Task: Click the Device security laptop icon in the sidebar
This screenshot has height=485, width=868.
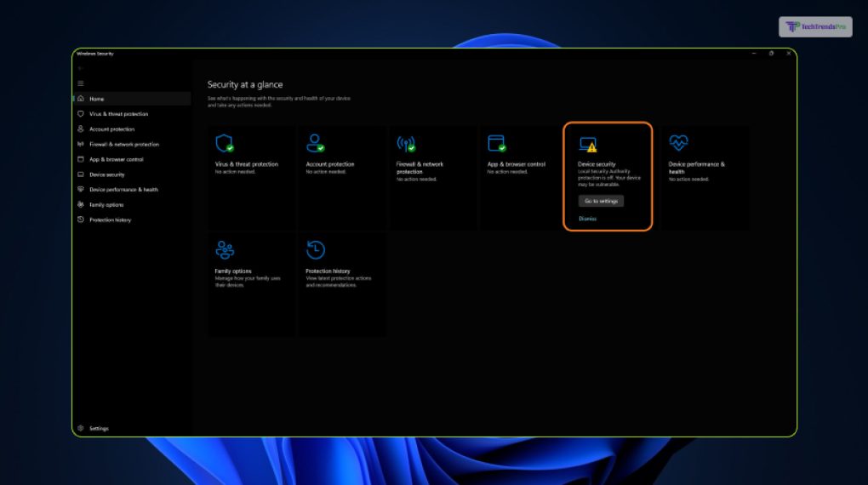Action: point(81,174)
